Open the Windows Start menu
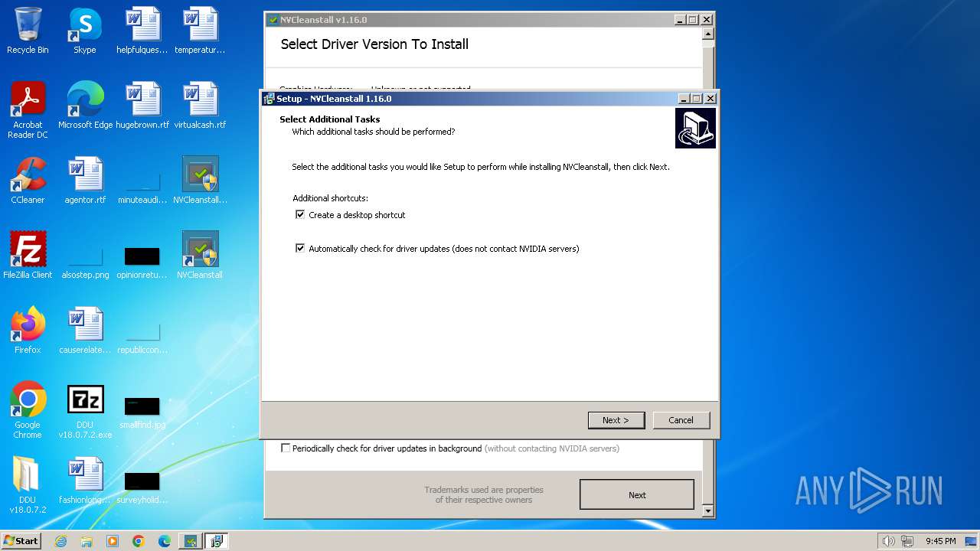Viewport: 980px width, 551px height. pos(21,541)
